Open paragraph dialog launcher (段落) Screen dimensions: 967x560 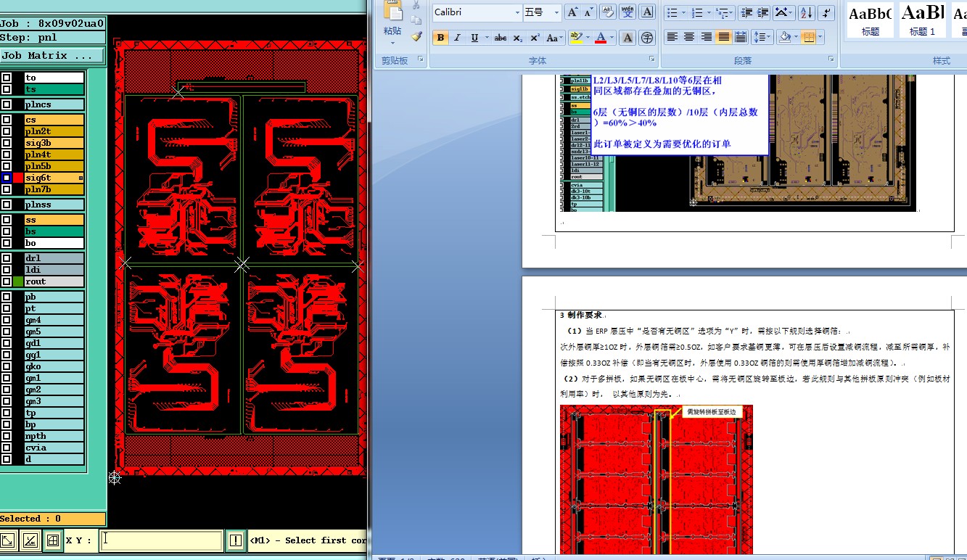pos(831,59)
